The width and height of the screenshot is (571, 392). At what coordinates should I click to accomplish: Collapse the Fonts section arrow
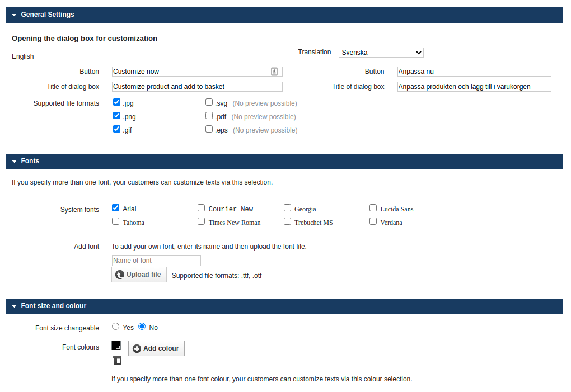point(14,162)
